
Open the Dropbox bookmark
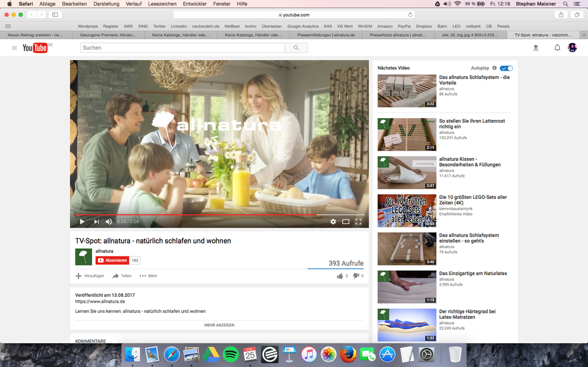(x=424, y=26)
